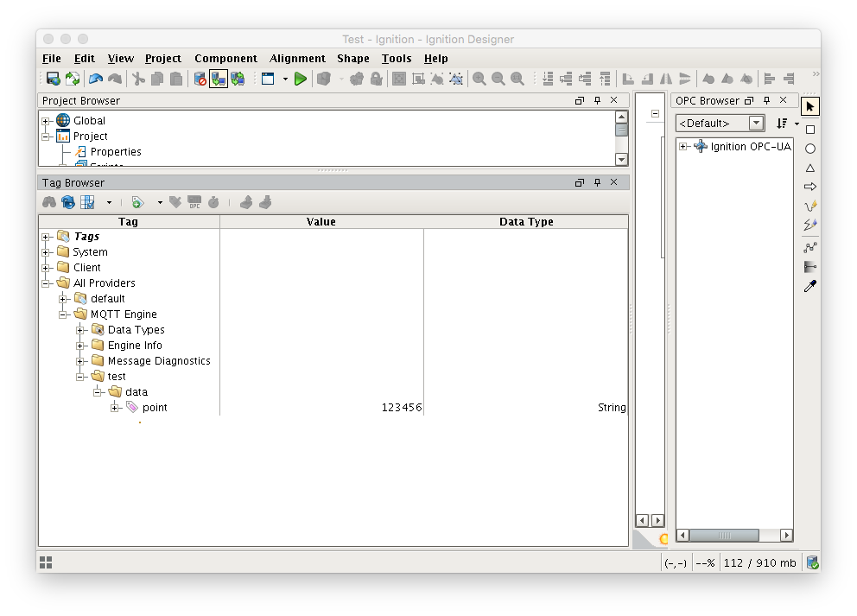Screen dimensions: 857x616
Task: Click the Zoom 1:1 reset icon
Action: 517,79
